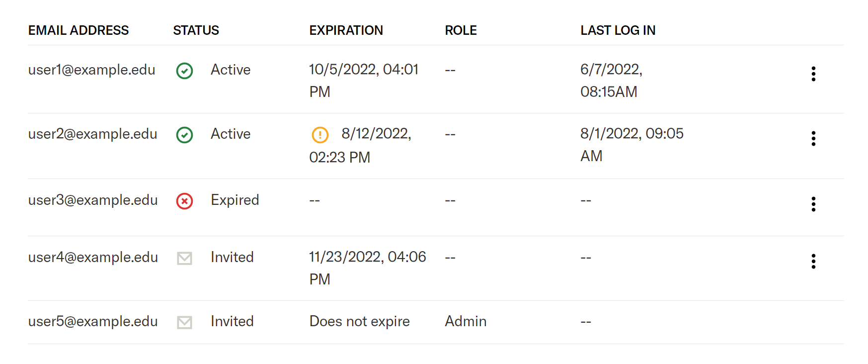868x364 pixels.
Task: Sort by the Status column header
Action: (196, 30)
